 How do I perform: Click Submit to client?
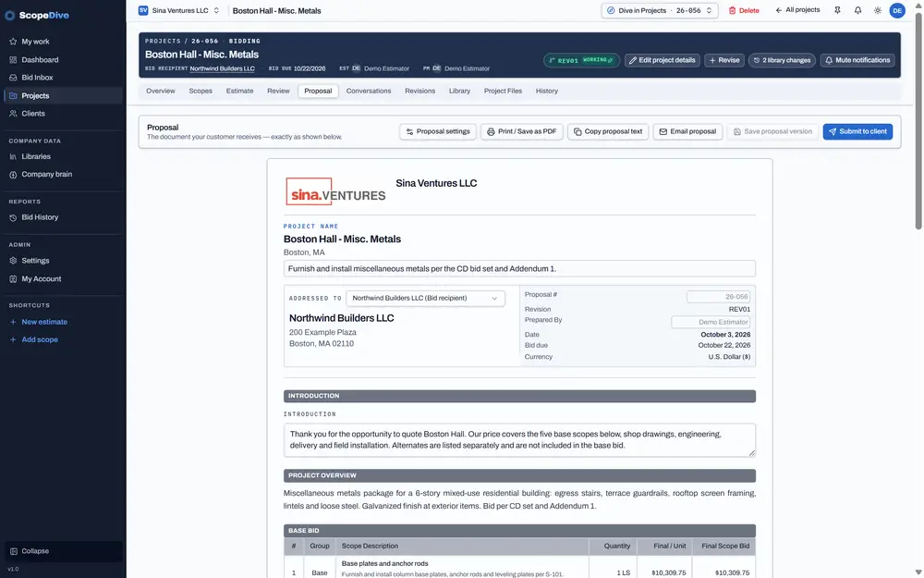coord(857,131)
